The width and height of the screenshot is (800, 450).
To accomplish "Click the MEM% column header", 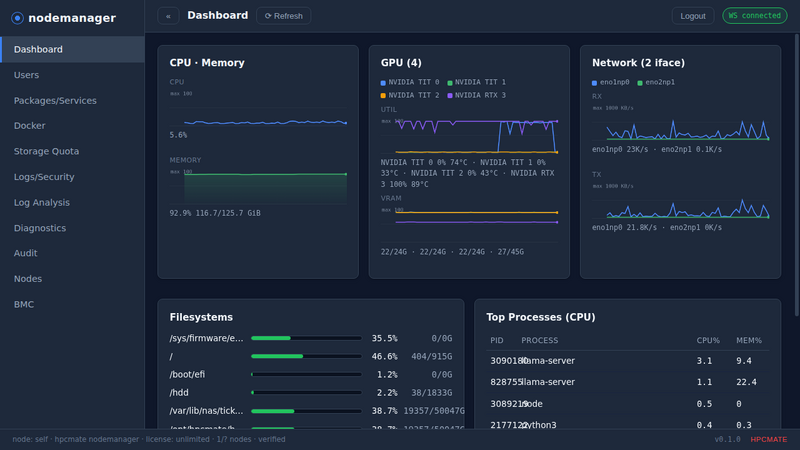I will tap(748, 340).
